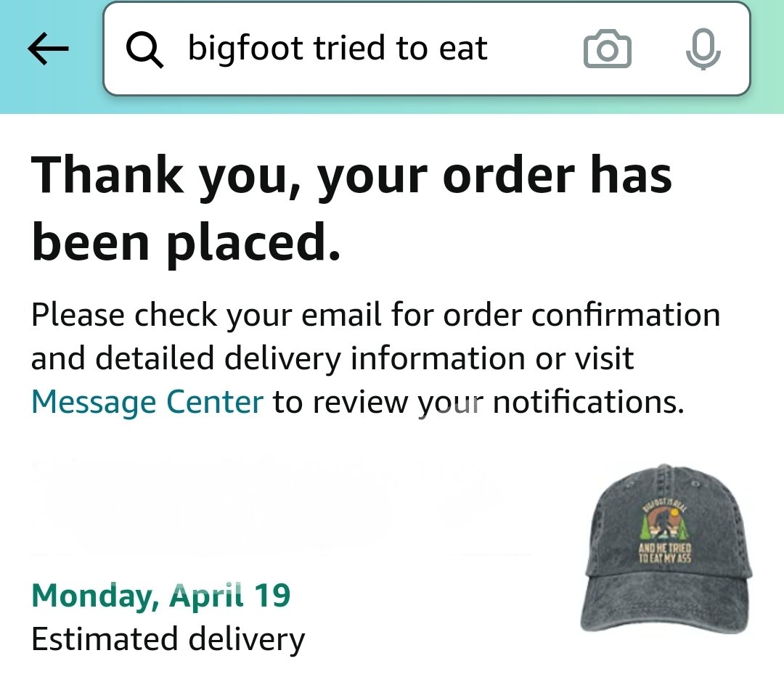Go back using the left arrow

[x=48, y=49]
